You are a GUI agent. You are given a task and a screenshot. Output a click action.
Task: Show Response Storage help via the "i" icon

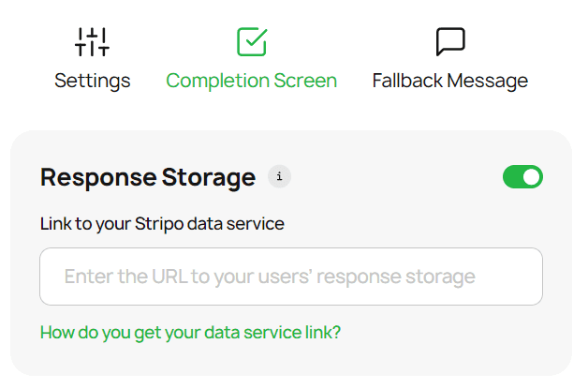coord(279,176)
